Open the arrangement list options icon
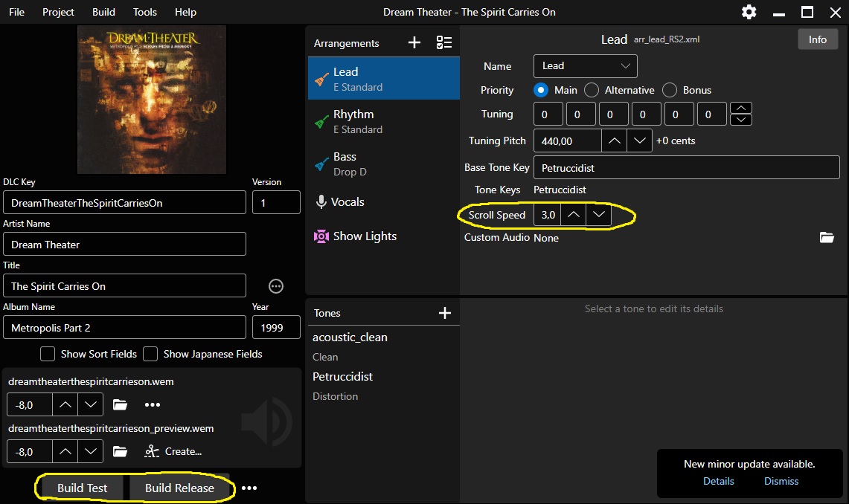849x504 pixels. 444,42
